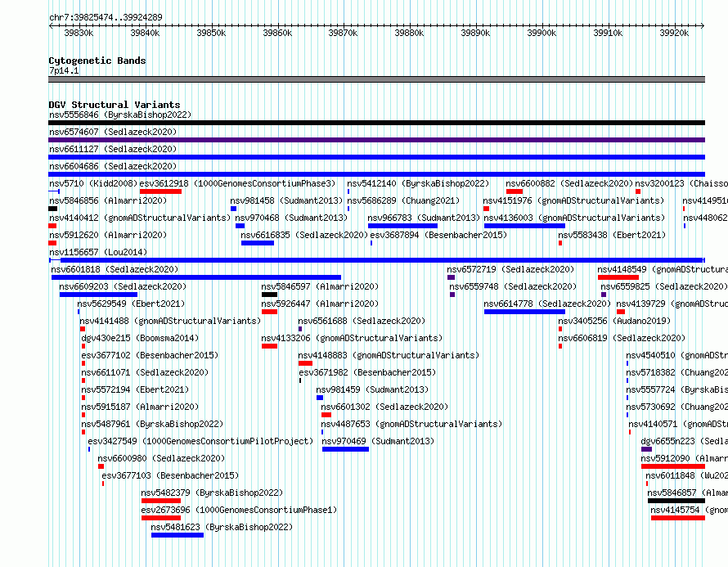
Task: Click the nsv5412140 (ByrskaBishop2022) label
Action: click(418, 183)
